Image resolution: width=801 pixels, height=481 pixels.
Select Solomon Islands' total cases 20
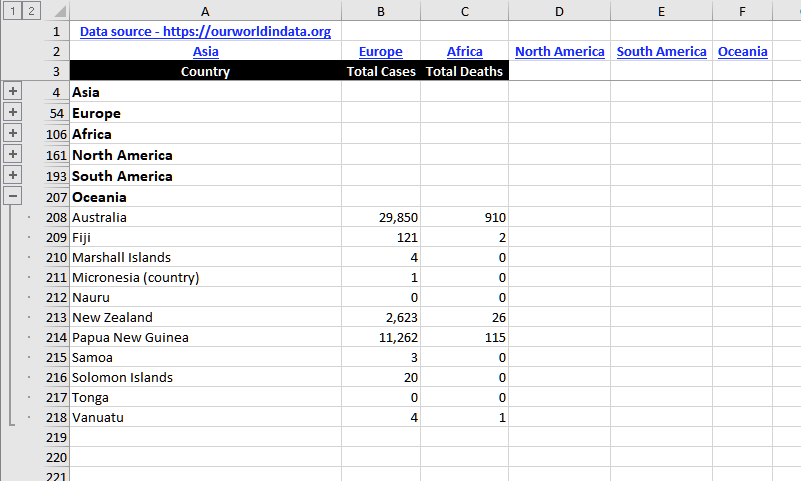pyautogui.click(x=381, y=377)
